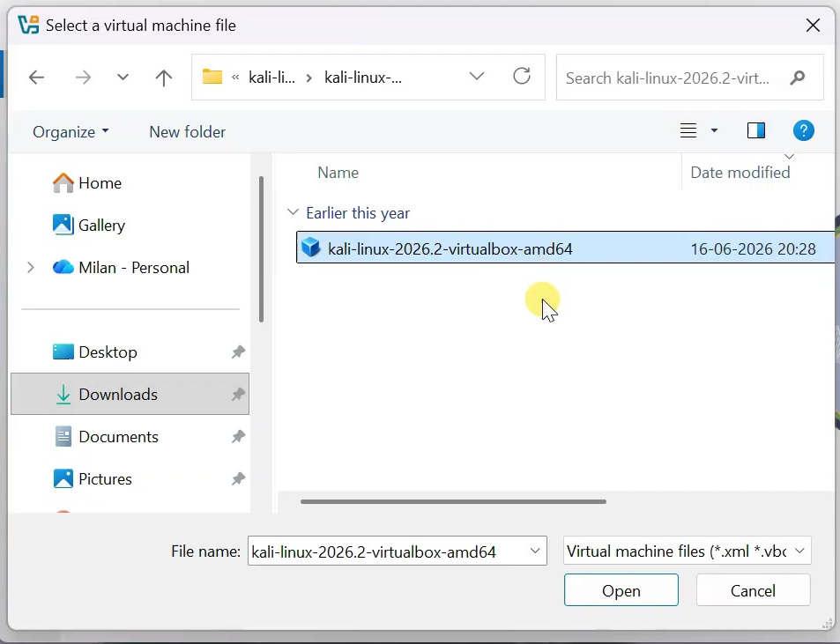Viewport: 840px width, 644px height.
Task: Open the Virtual machine files type dropdown
Action: point(687,551)
